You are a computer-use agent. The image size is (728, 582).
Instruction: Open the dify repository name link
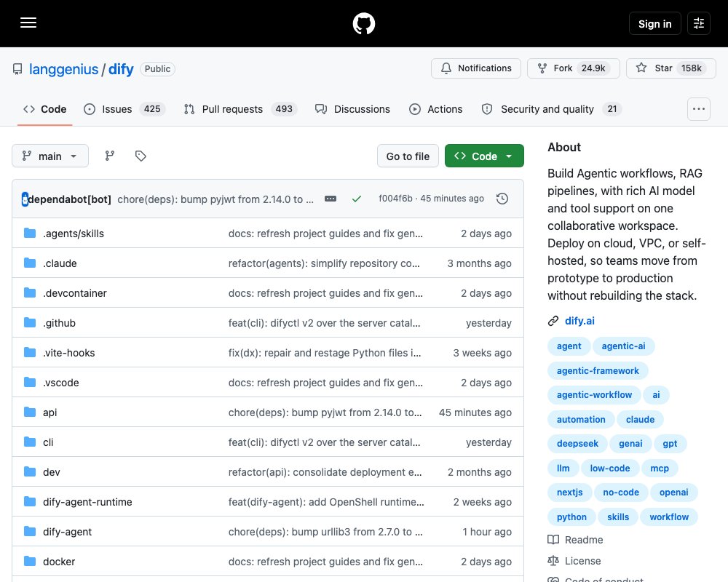click(x=121, y=69)
